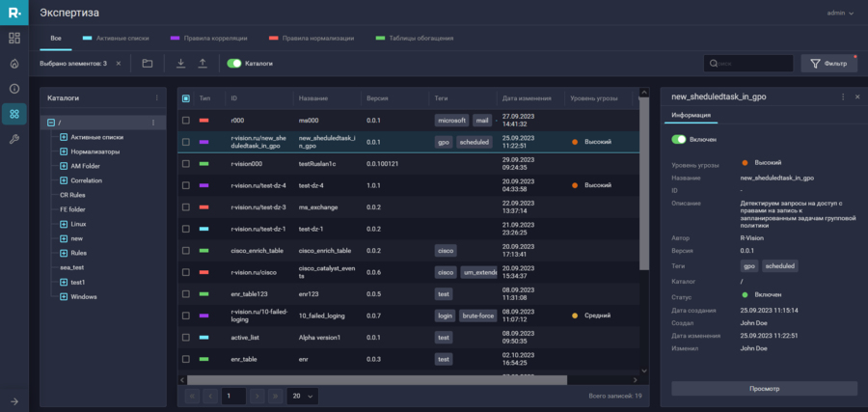Expand the Correlation folder

64,180
